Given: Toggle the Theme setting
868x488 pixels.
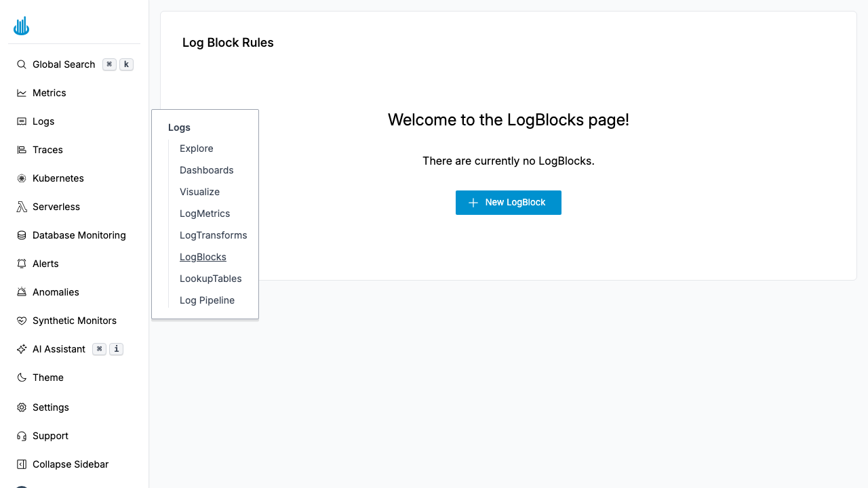Looking at the screenshot, I should coord(21,378).
